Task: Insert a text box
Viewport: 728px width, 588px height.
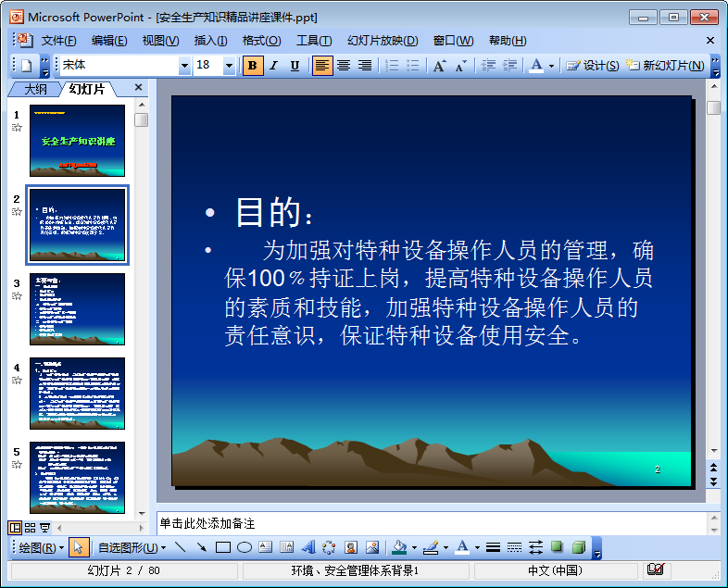Action: pos(266,547)
